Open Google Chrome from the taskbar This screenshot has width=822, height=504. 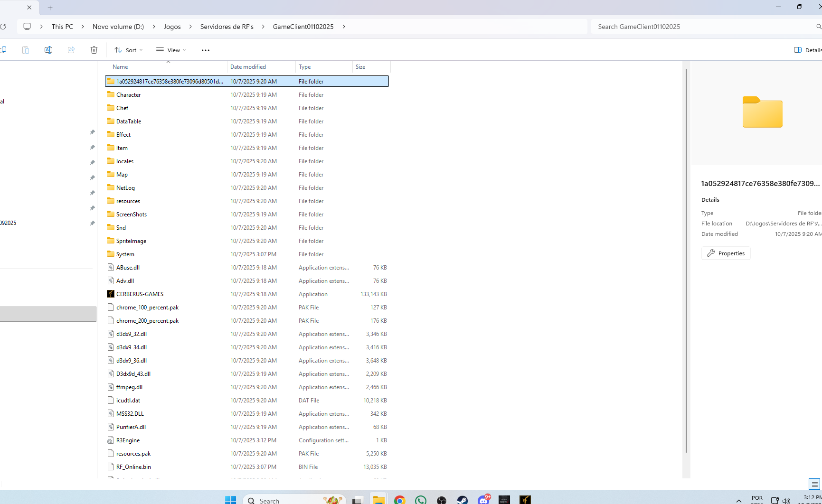tap(399, 500)
